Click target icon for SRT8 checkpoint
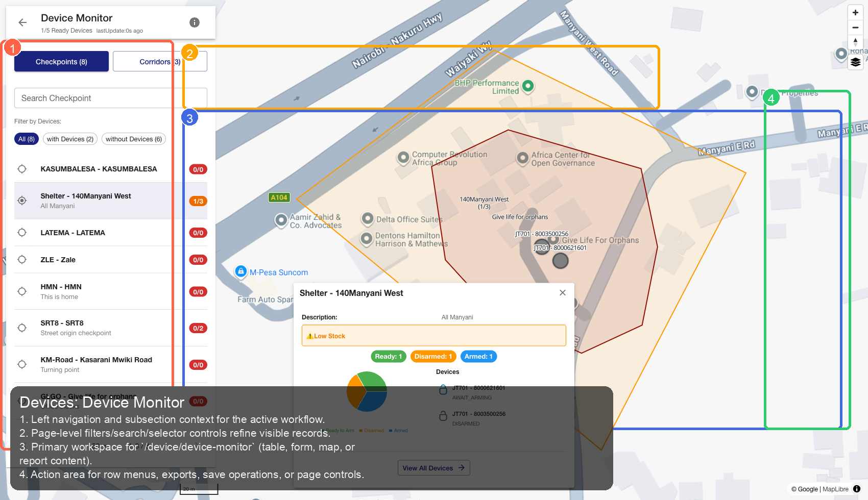 [x=22, y=328]
